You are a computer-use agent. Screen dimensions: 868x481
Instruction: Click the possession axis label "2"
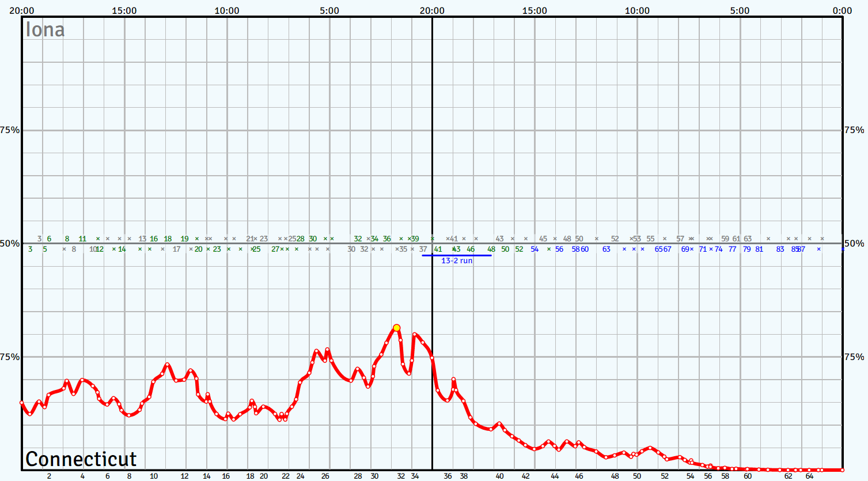49,476
